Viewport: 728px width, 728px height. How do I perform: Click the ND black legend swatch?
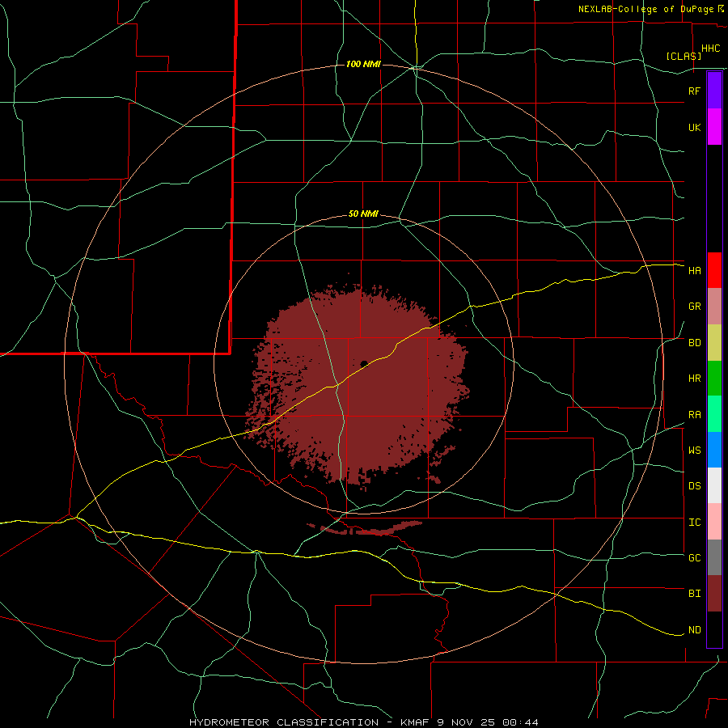pos(714,629)
